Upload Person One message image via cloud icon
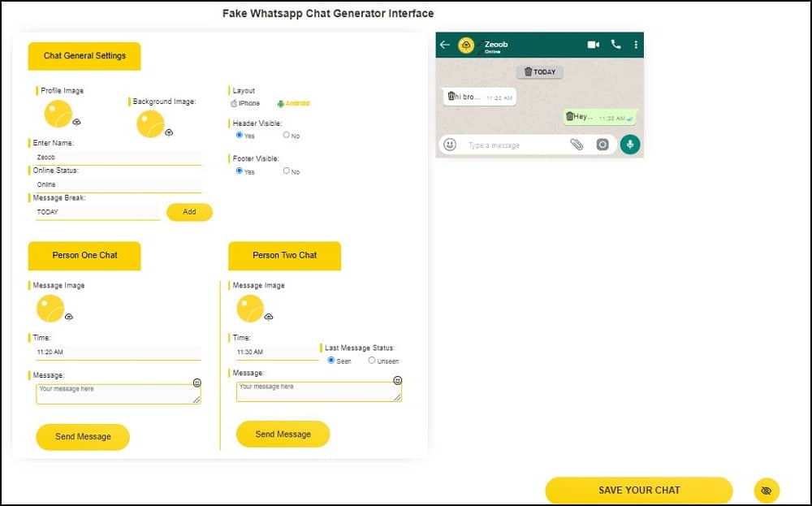 coord(69,317)
